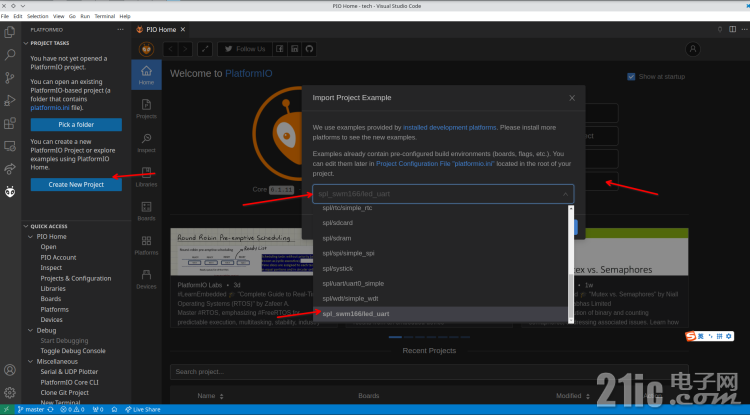Sort projects by the Name column arrows

(221, 396)
